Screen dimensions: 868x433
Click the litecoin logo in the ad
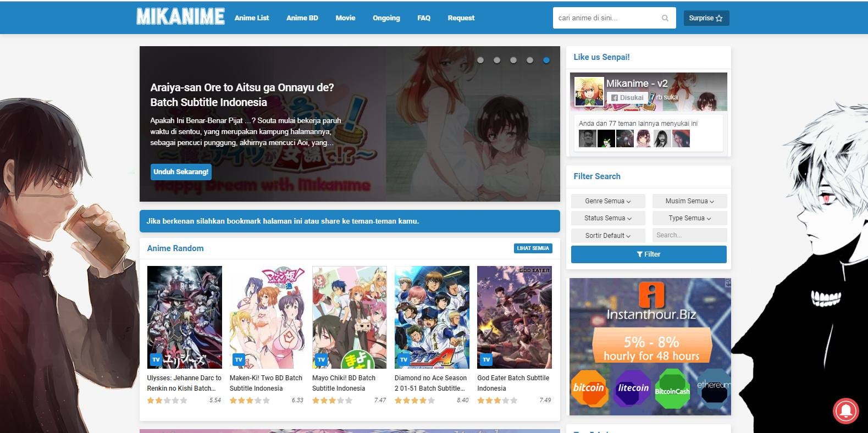[x=632, y=388]
